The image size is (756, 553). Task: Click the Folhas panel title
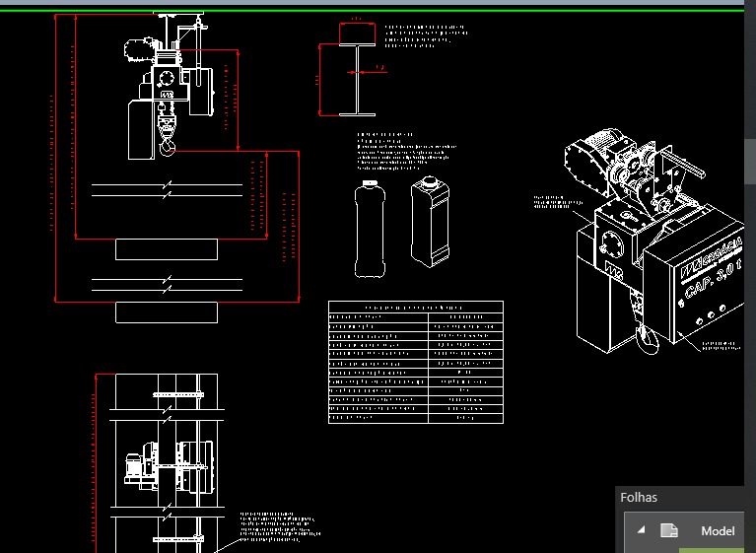coord(639,498)
